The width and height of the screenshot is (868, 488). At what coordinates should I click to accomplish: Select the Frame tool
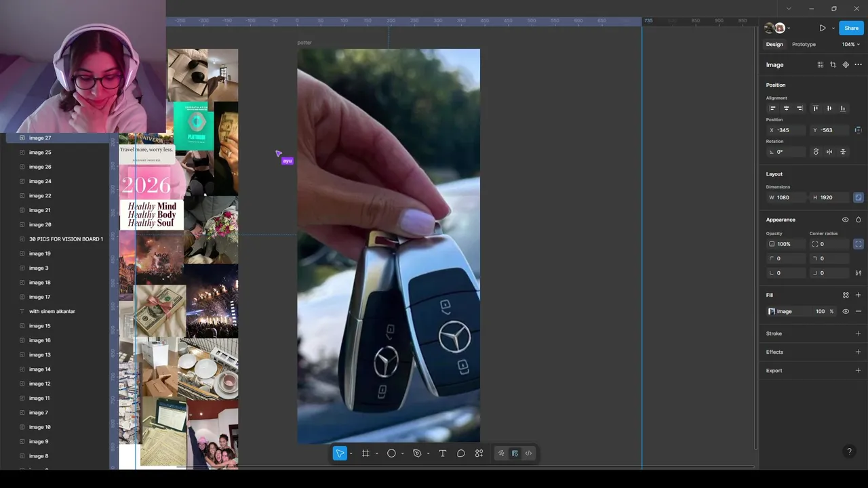click(366, 453)
